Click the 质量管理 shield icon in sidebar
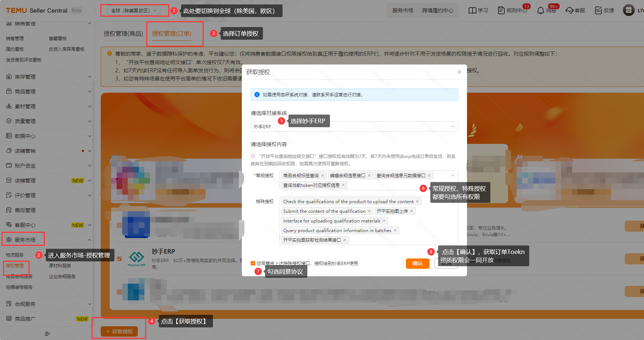This screenshot has width=644, height=340. pos(9,121)
